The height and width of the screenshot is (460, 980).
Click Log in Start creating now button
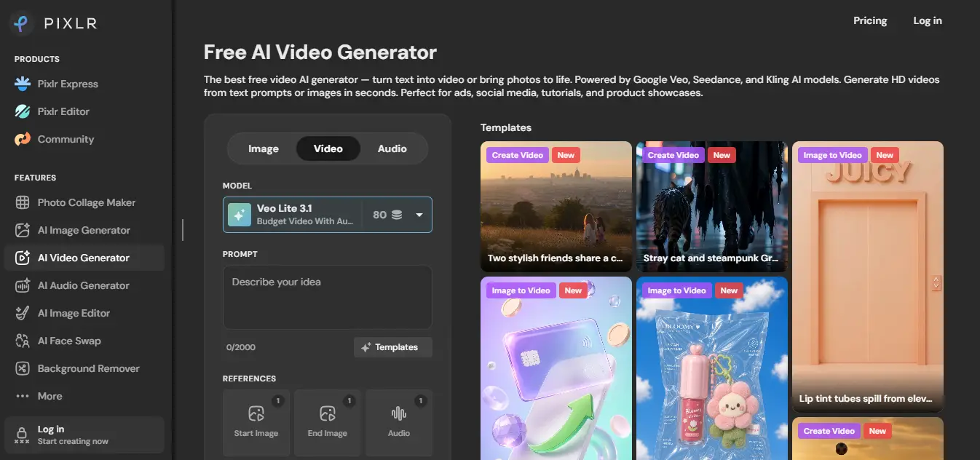coord(84,435)
